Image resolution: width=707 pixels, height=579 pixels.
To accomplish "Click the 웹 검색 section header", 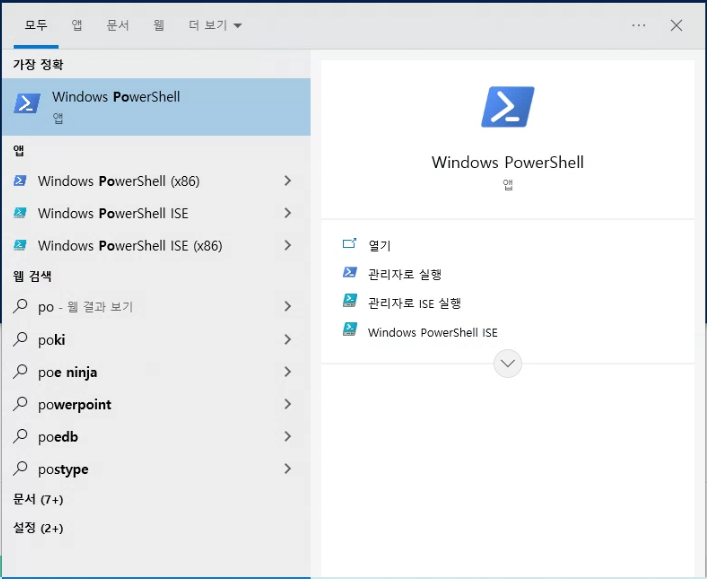I will 32,276.
